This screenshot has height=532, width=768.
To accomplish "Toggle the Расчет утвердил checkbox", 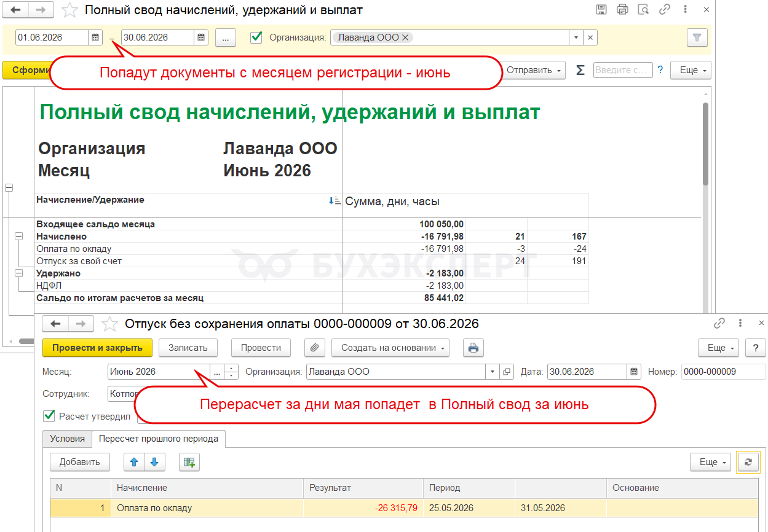I will (49, 416).
